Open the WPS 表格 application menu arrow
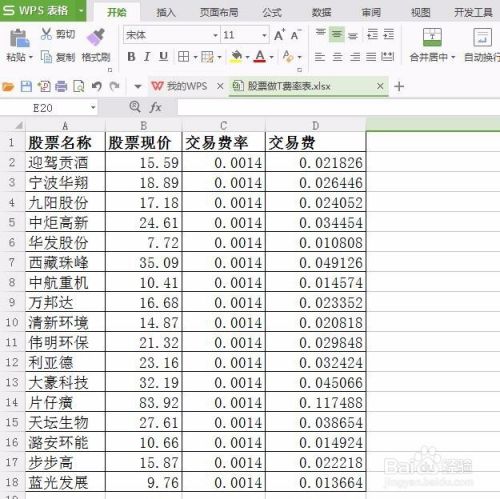500x499 pixels. coord(81,11)
